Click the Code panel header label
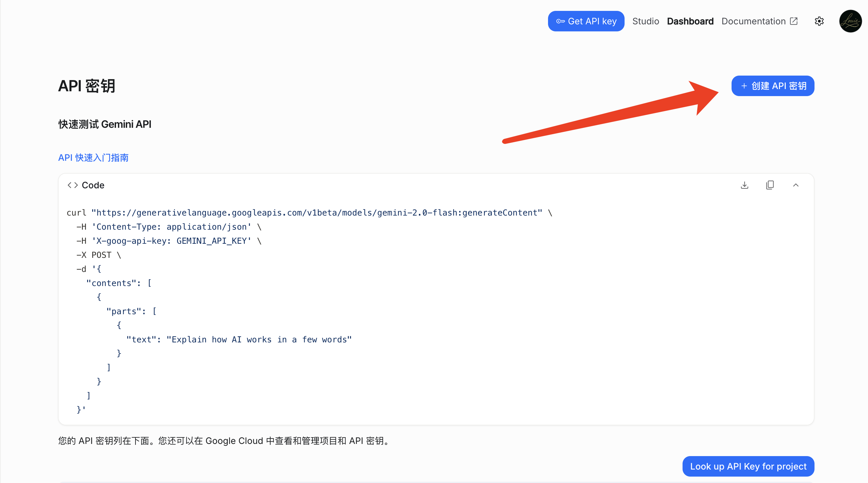868x483 pixels. (93, 185)
